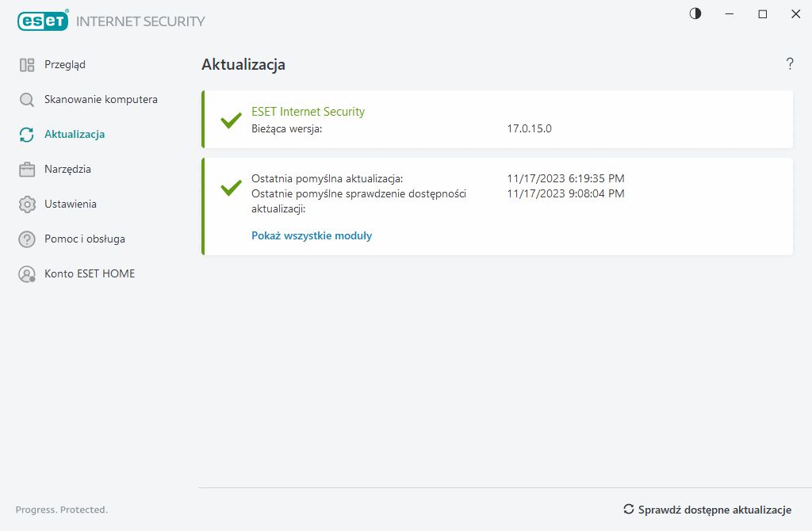
Task: Click the Ustawienia gear icon
Action: [27, 204]
